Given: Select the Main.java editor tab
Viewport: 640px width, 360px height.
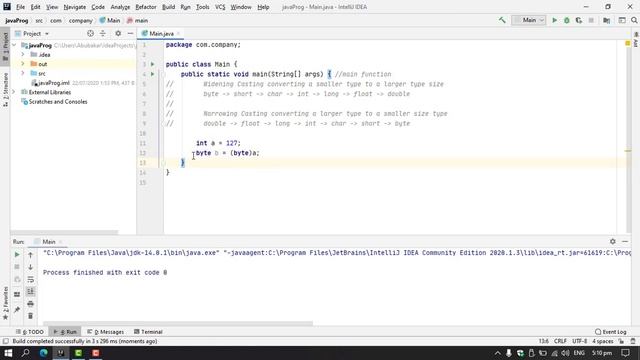Looking at the screenshot, I should coord(160,33).
